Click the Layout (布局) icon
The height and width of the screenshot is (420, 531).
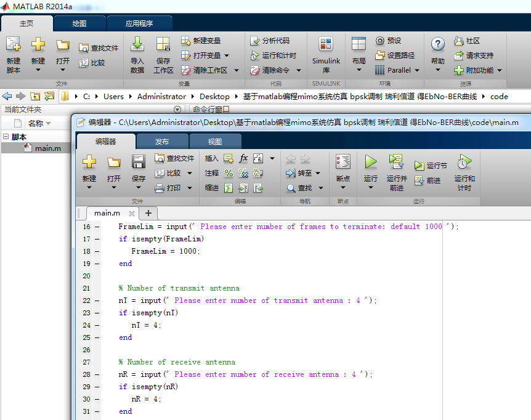(359, 44)
